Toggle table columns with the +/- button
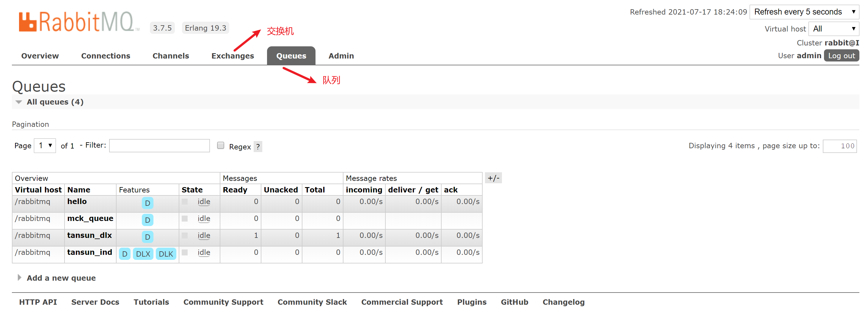Viewport: 868px width, 316px height. coord(493,178)
